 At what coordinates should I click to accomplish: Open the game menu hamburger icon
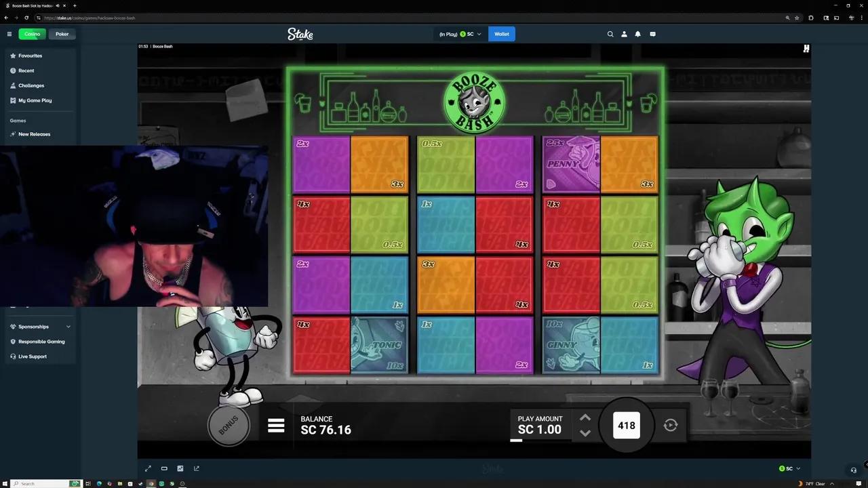276,425
